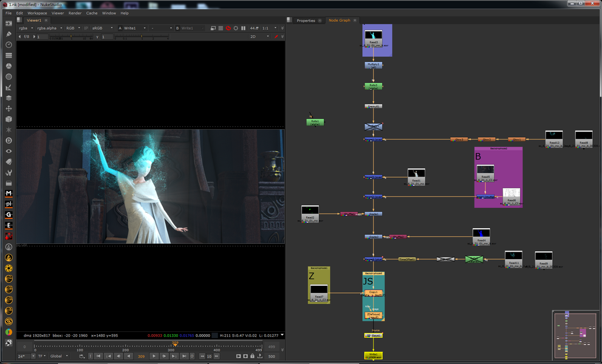Open the G plugin toolbar icon
The width and height of the screenshot is (602, 364).
point(9,215)
